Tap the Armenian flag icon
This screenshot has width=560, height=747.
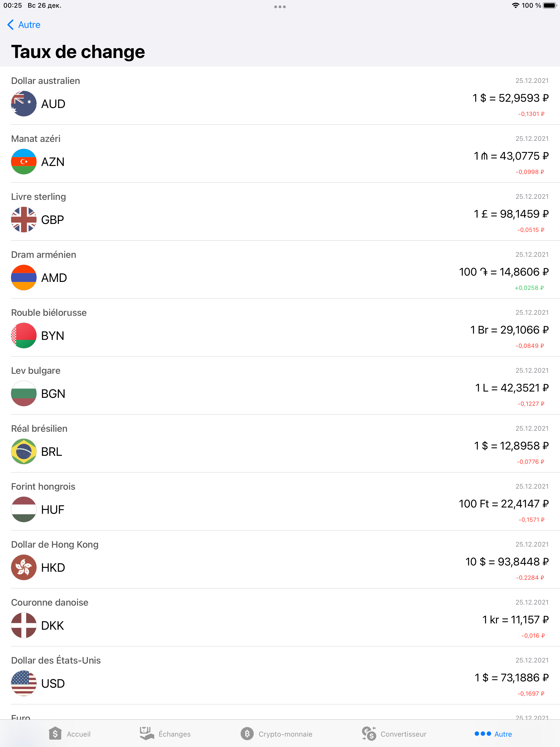(24, 278)
